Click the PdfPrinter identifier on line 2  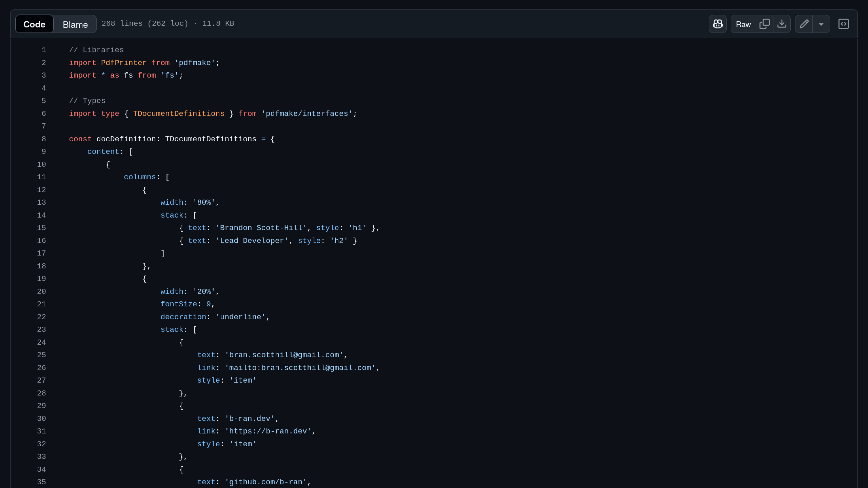(x=124, y=63)
